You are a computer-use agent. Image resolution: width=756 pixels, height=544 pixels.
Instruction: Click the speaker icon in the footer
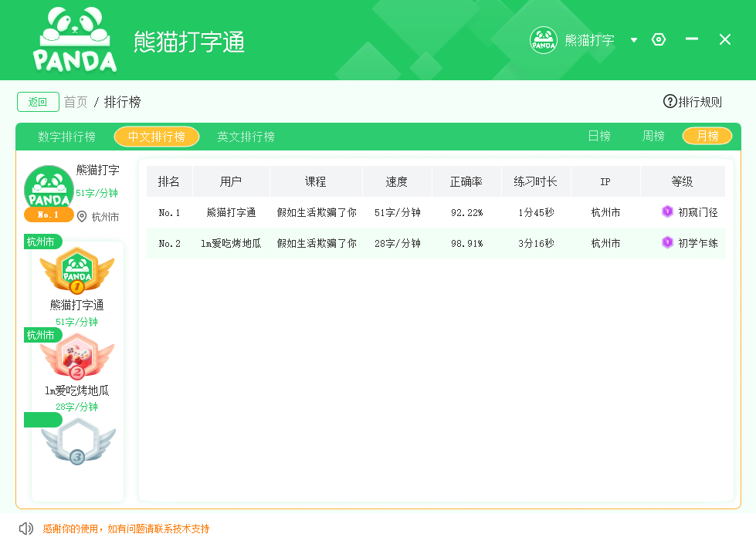pos(26,529)
